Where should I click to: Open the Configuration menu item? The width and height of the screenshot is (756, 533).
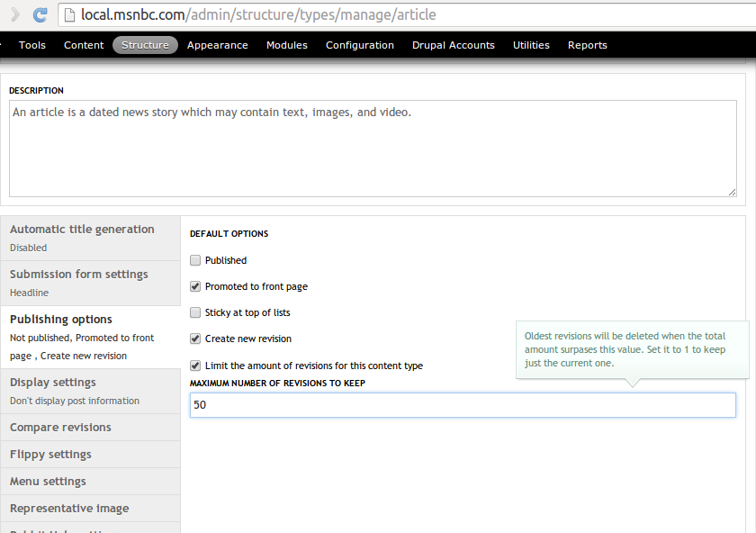(x=359, y=45)
